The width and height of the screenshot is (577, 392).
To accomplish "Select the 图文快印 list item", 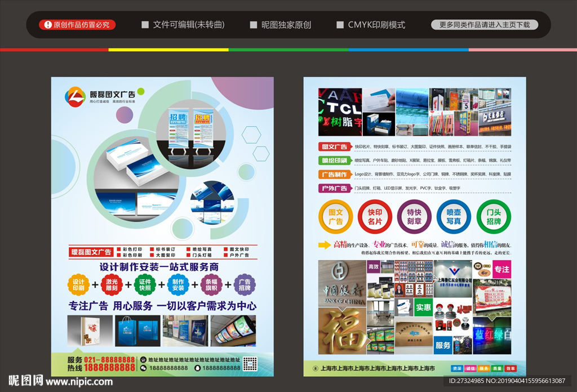I will tap(237, 249).
